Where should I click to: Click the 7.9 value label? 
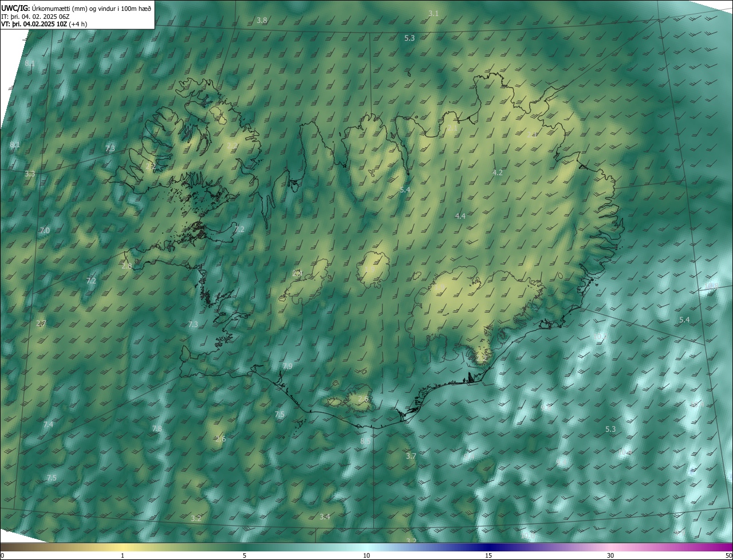coord(287,366)
